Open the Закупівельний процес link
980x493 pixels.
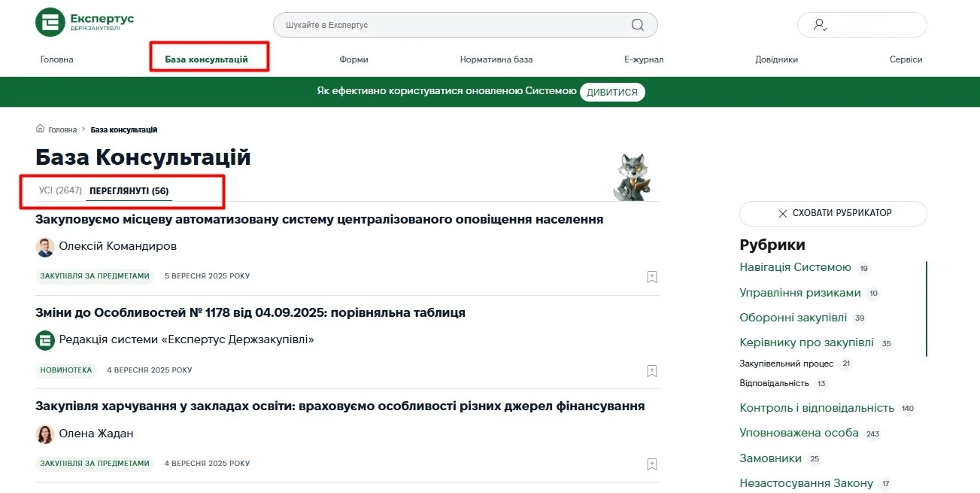[787, 364]
